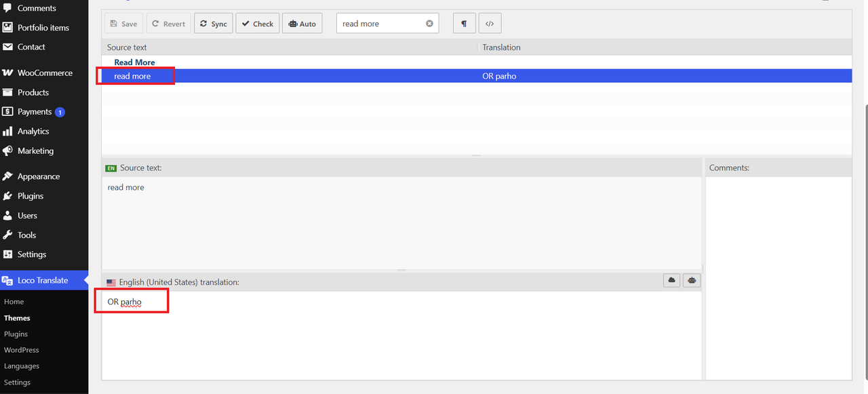Screen dimensions: 868x394
Task: Click the Comments speech bubble icon
Action: [7, 8]
